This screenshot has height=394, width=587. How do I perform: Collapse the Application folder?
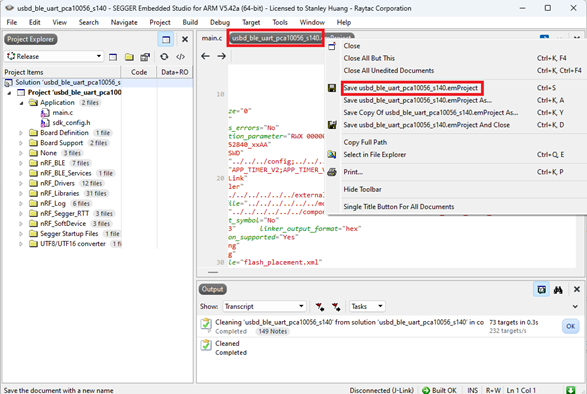pos(21,103)
